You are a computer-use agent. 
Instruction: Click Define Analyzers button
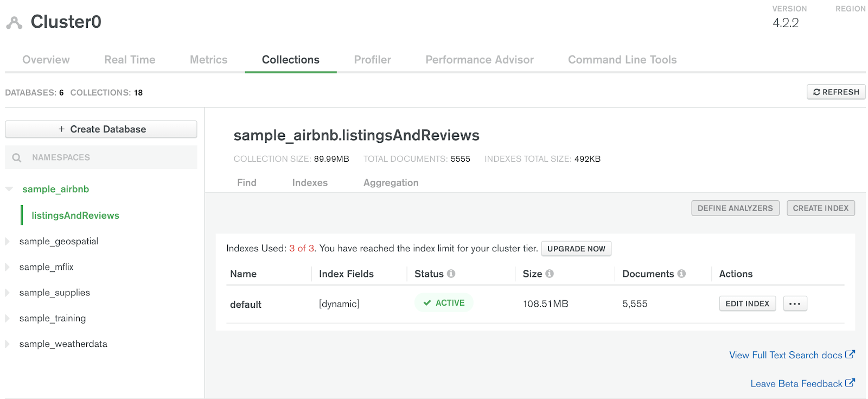click(x=735, y=208)
